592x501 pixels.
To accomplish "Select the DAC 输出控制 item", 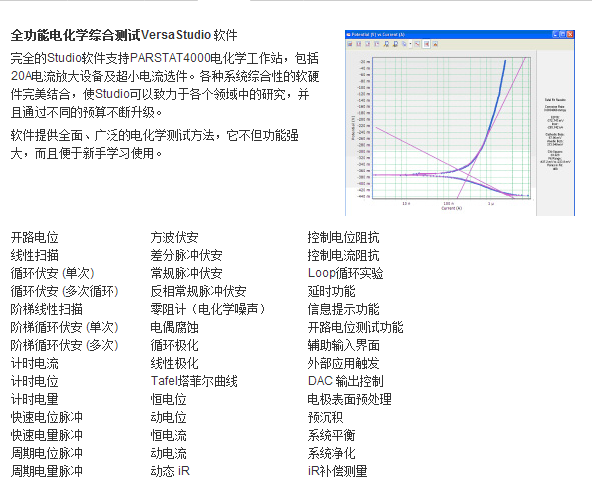I will click(345, 381).
